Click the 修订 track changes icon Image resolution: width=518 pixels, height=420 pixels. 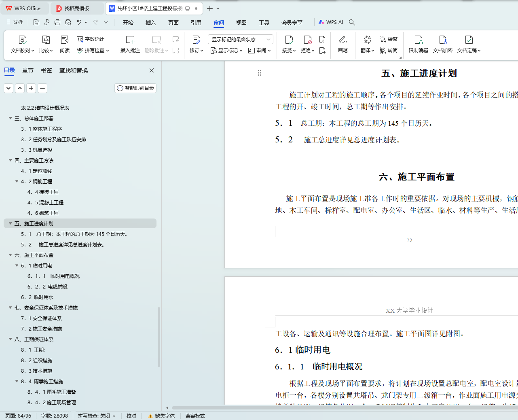[x=196, y=40]
